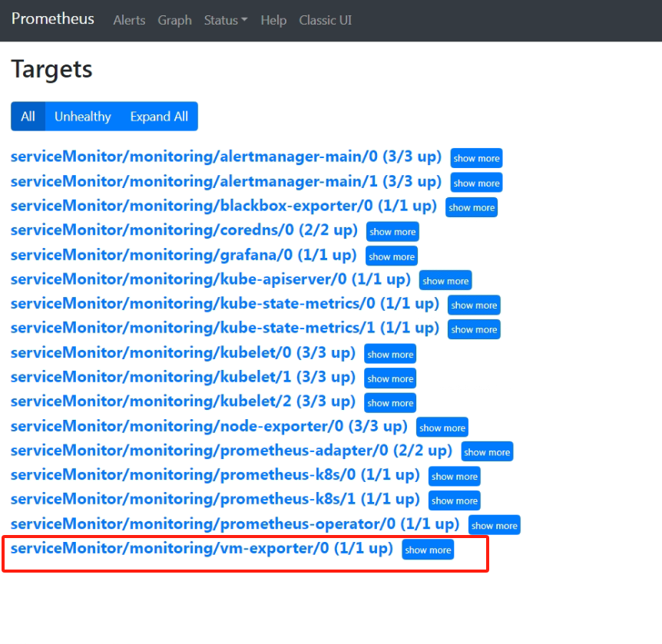Open the Status dropdown menu
Viewport: 662px width, 644px height.
(226, 20)
